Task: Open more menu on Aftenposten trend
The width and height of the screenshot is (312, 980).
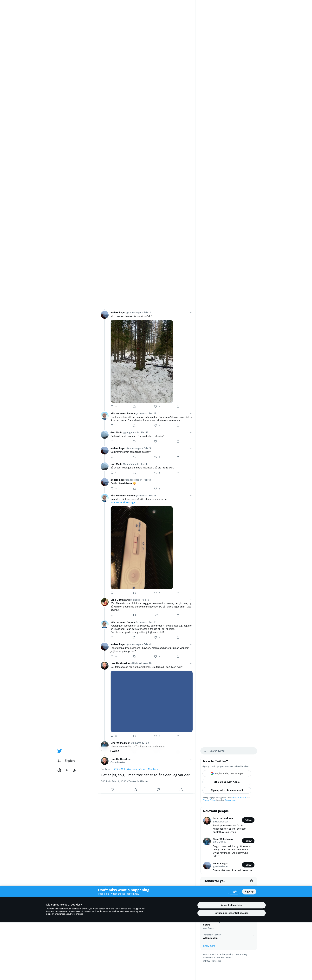Action: click(253, 935)
